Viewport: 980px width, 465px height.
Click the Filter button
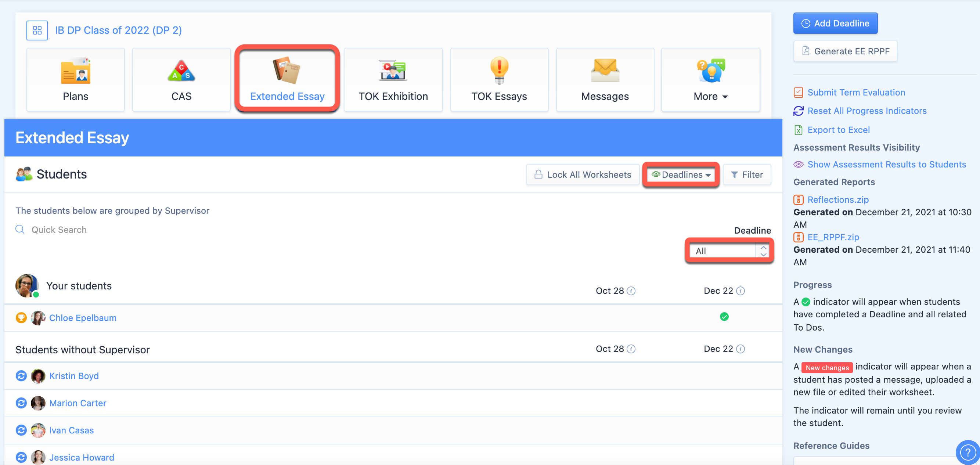pos(747,175)
